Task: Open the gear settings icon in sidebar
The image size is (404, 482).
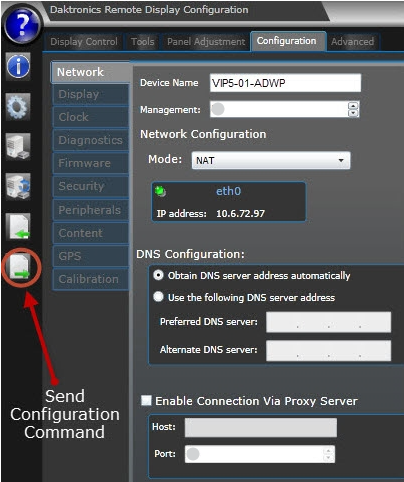Action: pyautogui.click(x=18, y=107)
